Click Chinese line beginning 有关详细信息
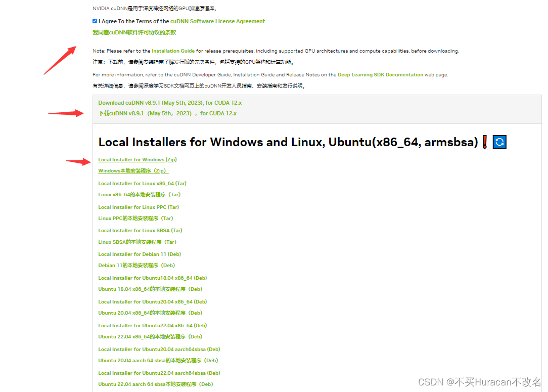 click(199, 86)
